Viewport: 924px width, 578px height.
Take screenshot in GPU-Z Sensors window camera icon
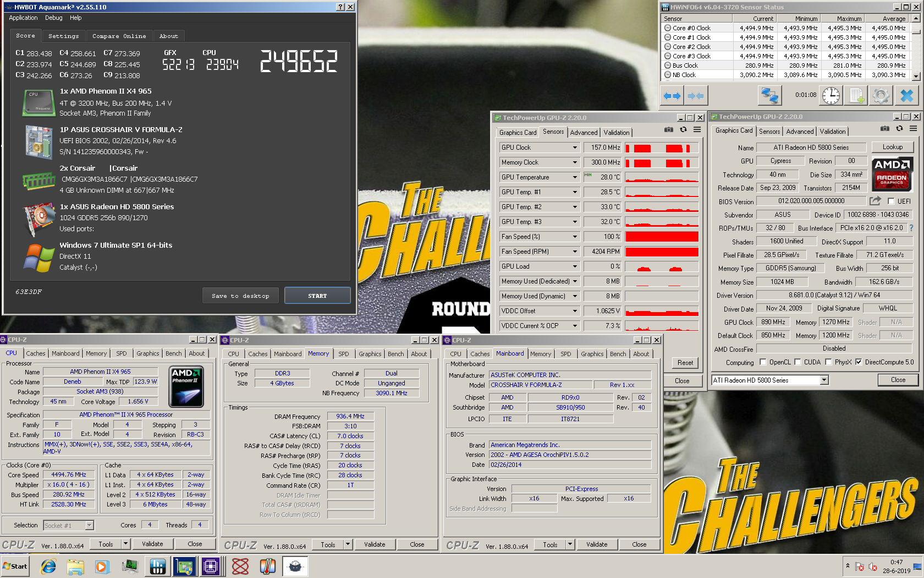pos(668,130)
